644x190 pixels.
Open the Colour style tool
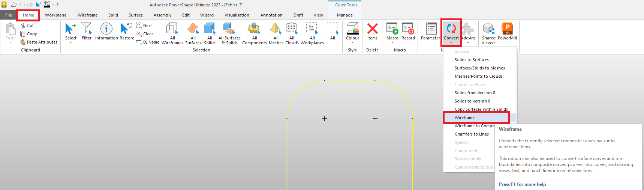pos(352,31)
